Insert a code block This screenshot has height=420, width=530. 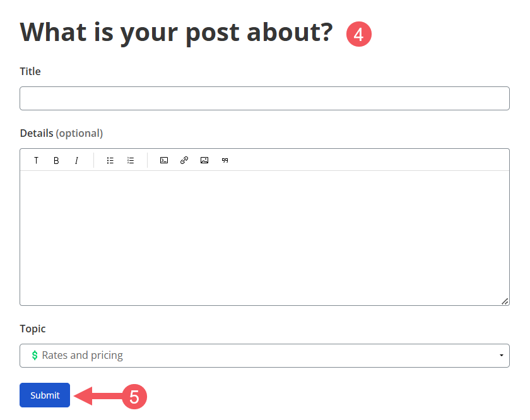pos(164,161)
